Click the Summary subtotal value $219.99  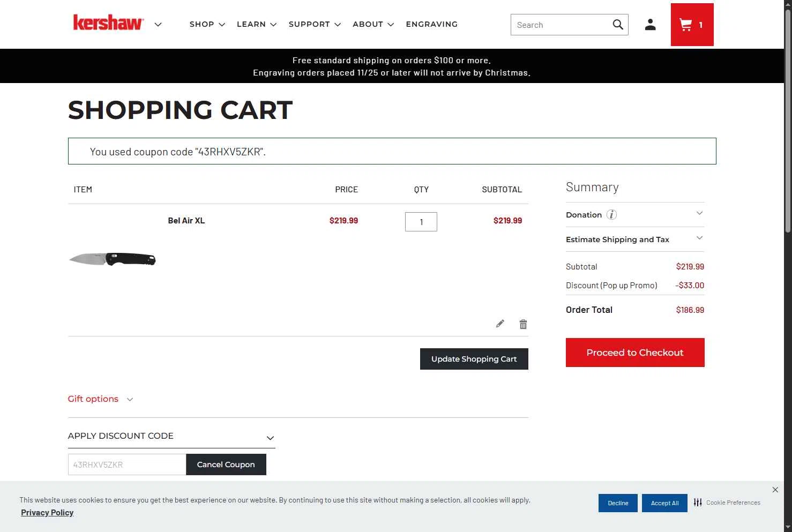690,267
